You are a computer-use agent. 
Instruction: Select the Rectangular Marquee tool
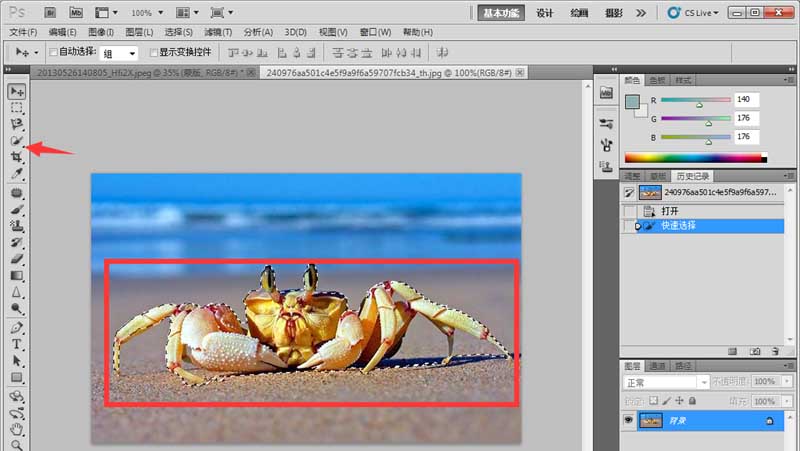point(16,108)
